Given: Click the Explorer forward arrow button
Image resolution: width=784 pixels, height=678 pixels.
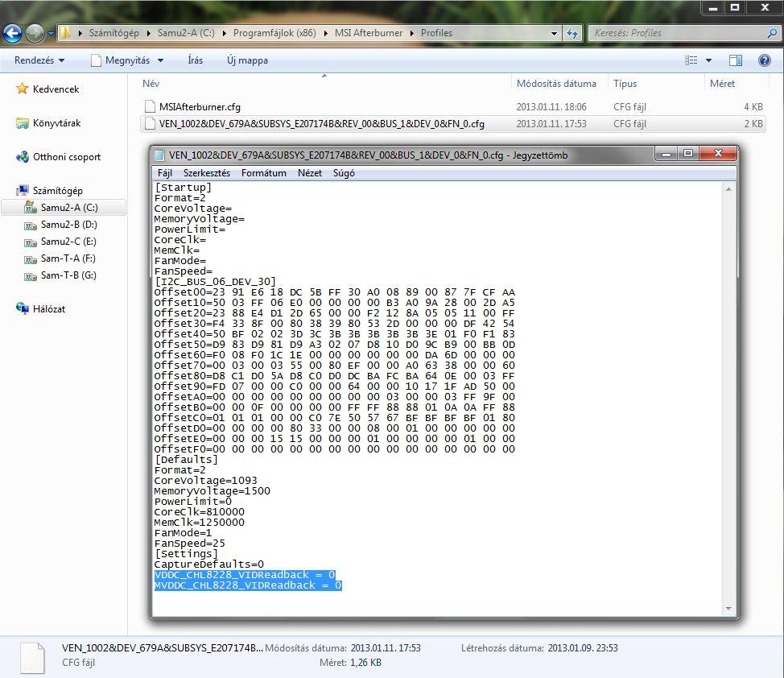Looking at the screenshot, I should point(35,34).
